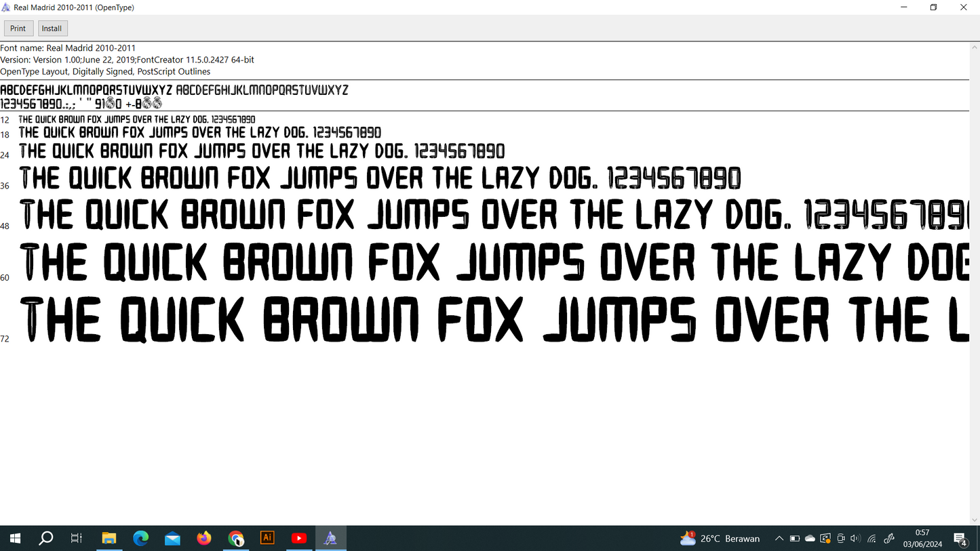
Task: Open the volume speaker control
Action: (855, 539)
